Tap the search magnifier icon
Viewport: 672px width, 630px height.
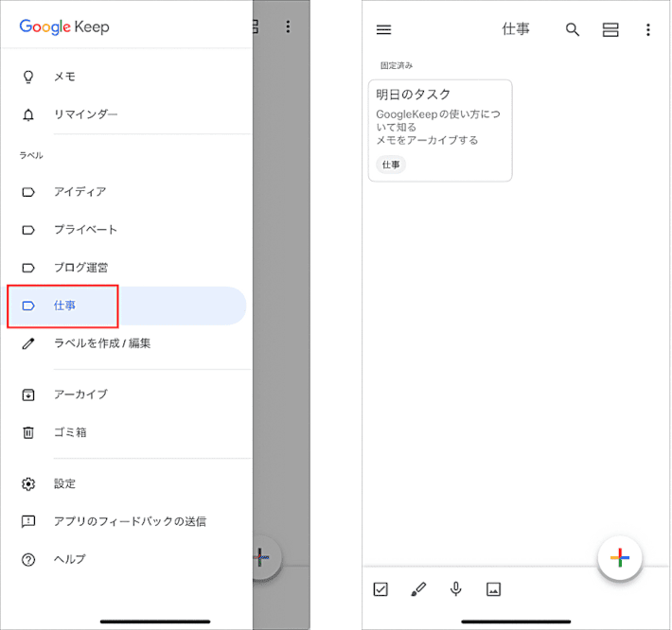coord(572,29)
